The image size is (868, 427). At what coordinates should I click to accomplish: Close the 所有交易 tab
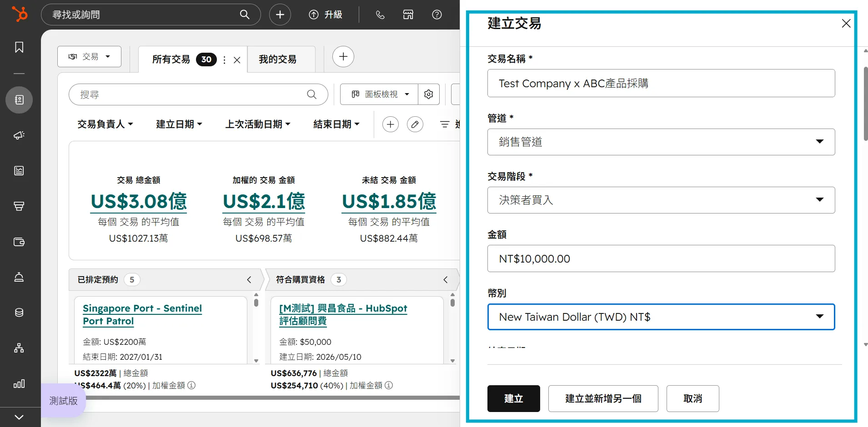tap(237, 60)
